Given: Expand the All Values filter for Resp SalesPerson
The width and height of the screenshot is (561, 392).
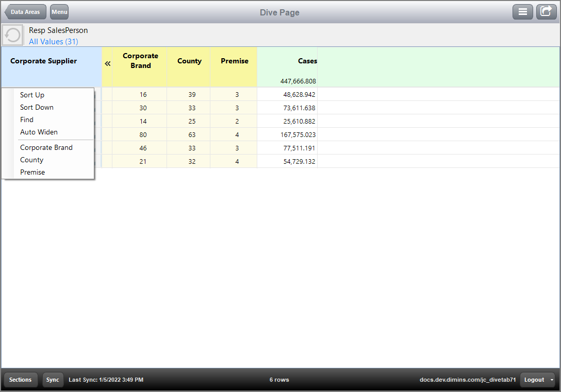Looking at the screenshot, I should (x=53, y=41).
